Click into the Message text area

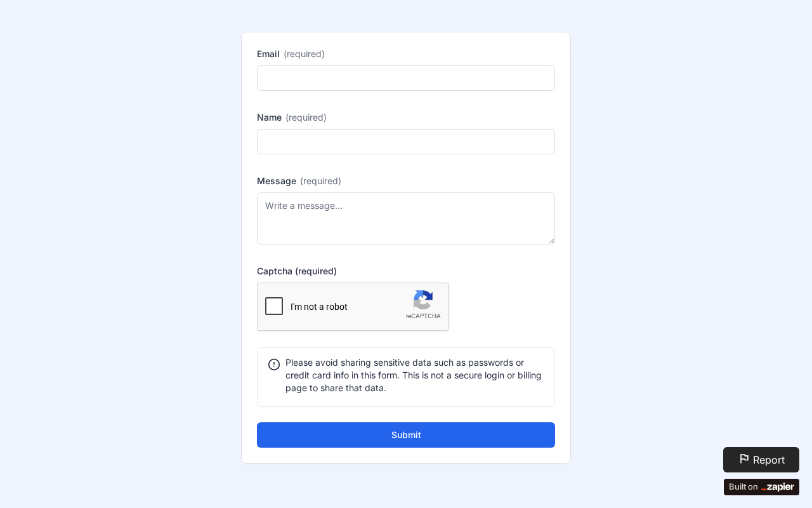coord(406,218)
